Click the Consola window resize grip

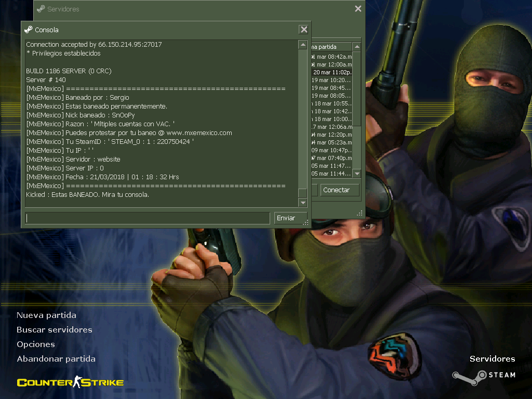[x=305, y=222]
